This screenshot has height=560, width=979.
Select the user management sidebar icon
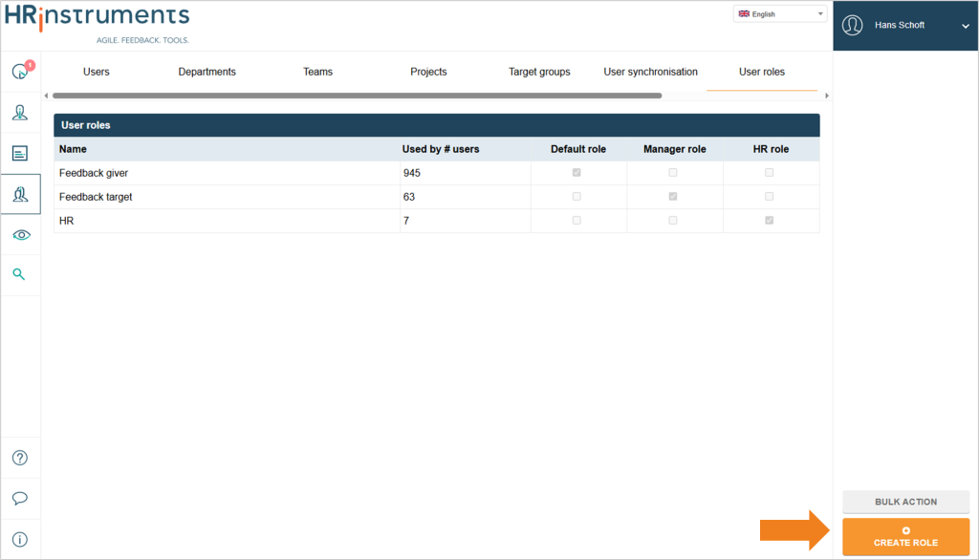20,194
